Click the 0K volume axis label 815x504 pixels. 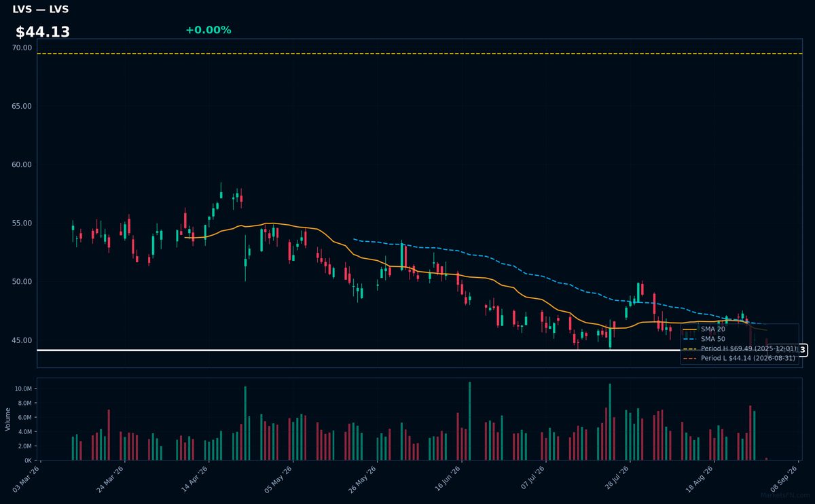28,460
